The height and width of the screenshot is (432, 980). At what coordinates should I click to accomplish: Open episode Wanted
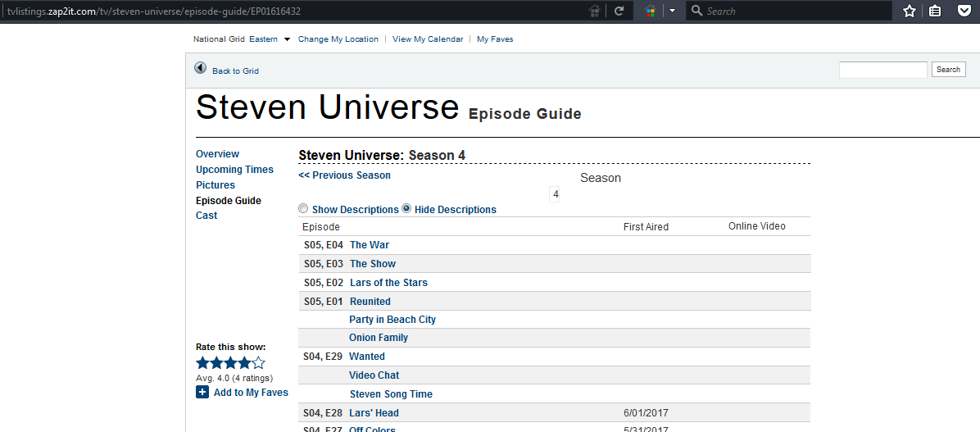[367, 357]
